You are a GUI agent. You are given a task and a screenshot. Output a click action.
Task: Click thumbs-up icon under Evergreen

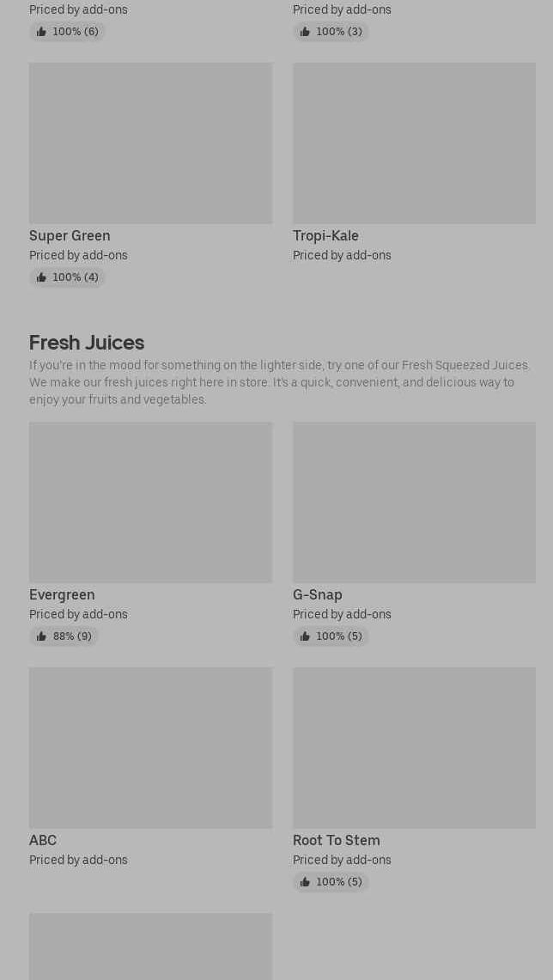click(x=41, y=636)
